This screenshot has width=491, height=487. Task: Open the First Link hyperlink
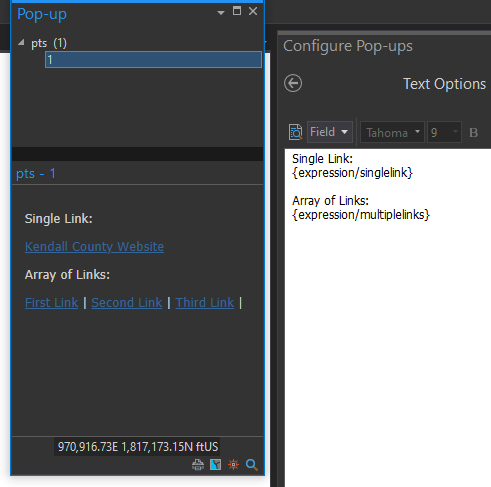[x=51, y=303]
